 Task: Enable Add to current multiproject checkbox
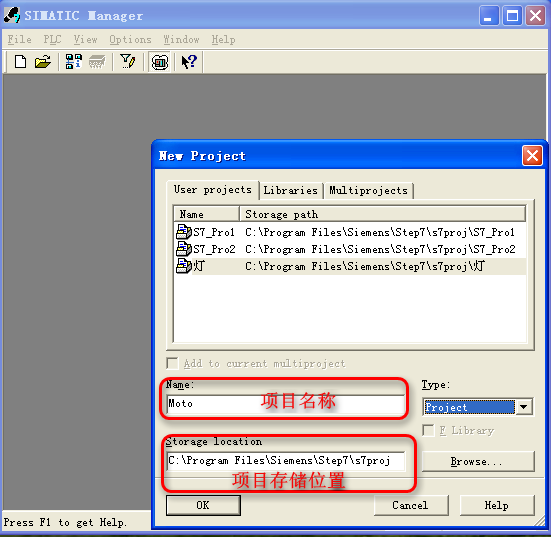pos(172,363)
